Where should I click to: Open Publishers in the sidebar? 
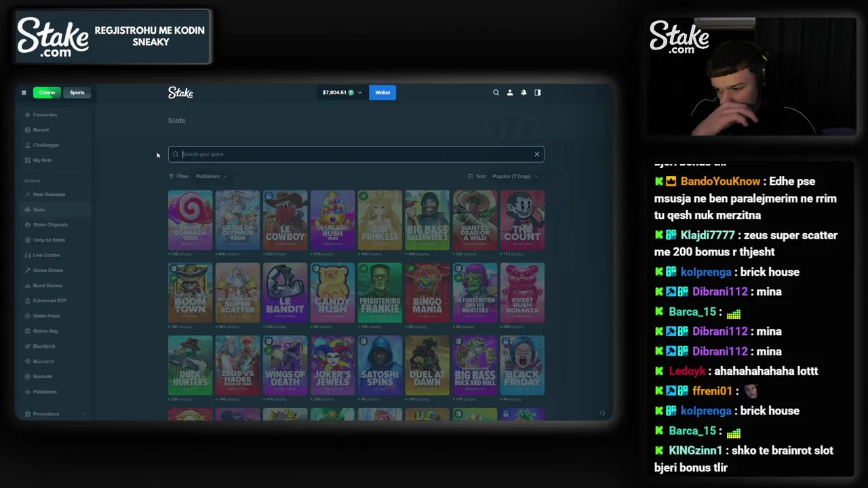[x=41, y=392]
